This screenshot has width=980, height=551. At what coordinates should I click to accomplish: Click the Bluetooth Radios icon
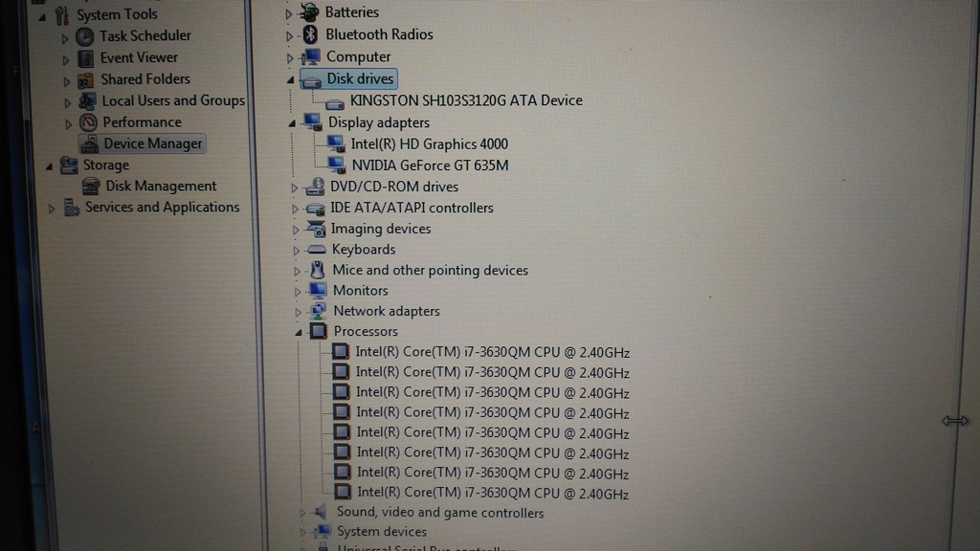coord(308,33)
